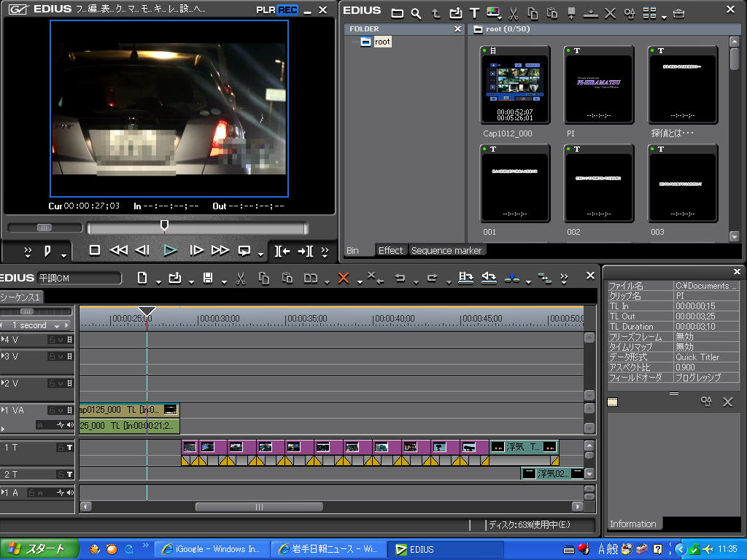
Task: Mute the 1 VA track audio speaker
Action: coord(70,425)
